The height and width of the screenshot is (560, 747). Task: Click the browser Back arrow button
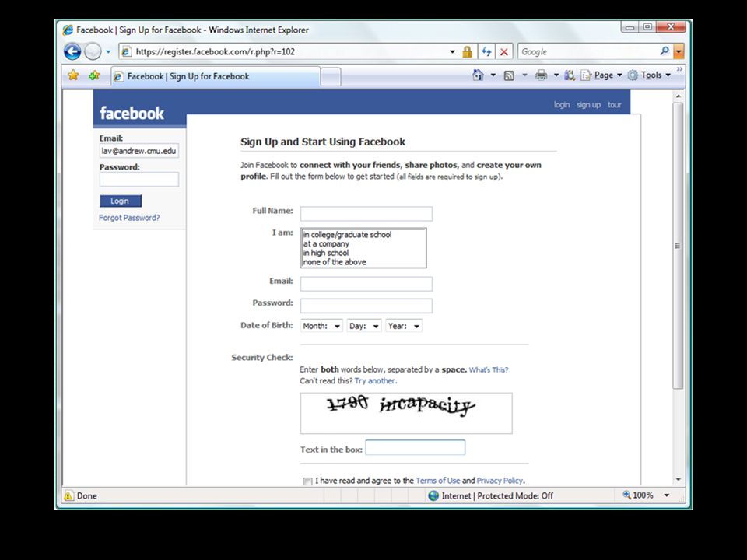pos(72,51)
